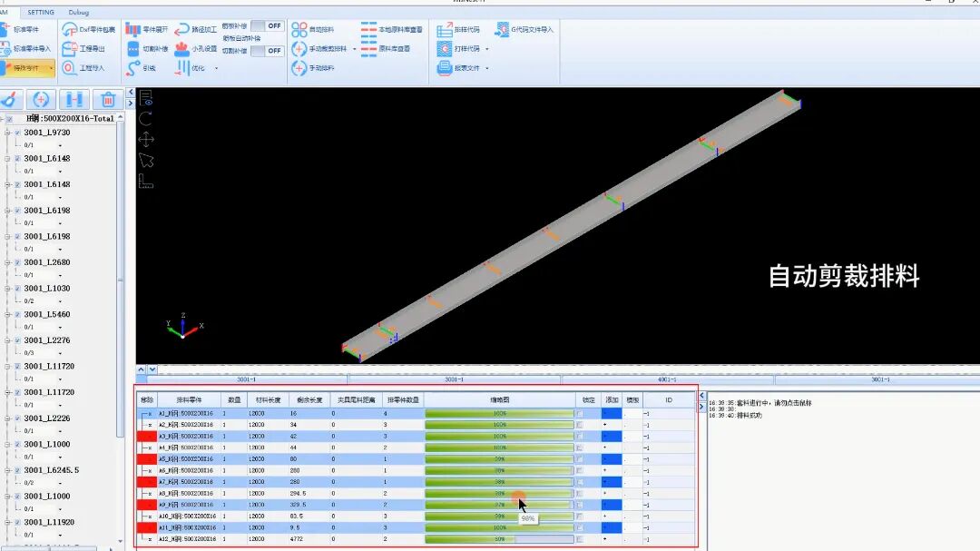The width and height of the screenshot is (980, 551).
Task: Switch to the Debug ribbon tab
Action: [x=79, y=12]
